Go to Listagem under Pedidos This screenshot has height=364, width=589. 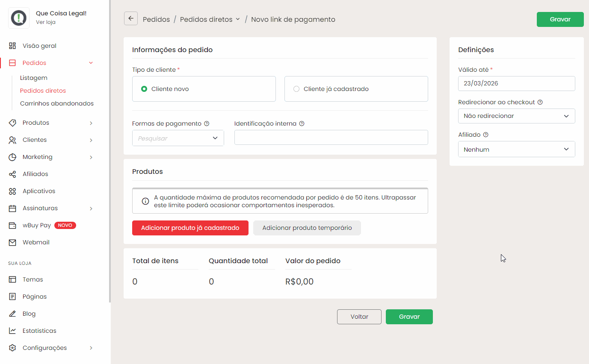coord(34,78)
